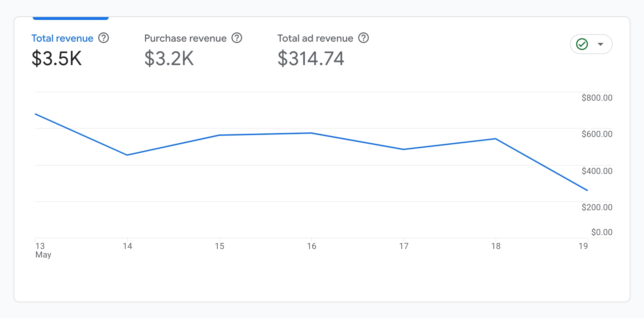Viewport: 644px width, 318px height.
Task: Click the $3.2K purchase revenue value
Action: 169,58
